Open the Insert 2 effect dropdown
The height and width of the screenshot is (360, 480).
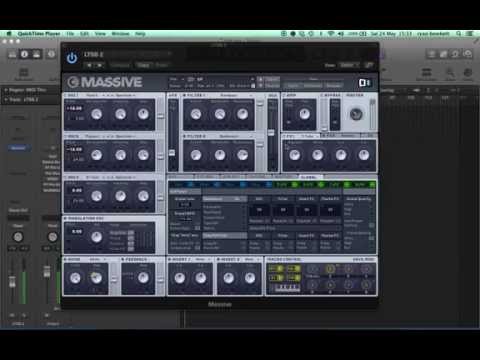tap(251, 259)
